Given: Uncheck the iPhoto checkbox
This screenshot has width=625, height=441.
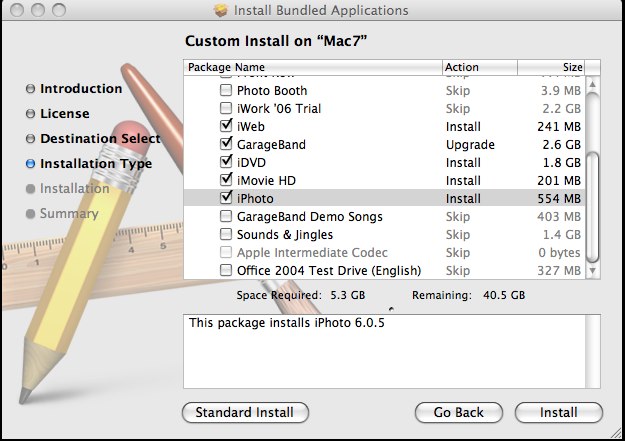Looking at the screenshot, I should pos(226,197).
